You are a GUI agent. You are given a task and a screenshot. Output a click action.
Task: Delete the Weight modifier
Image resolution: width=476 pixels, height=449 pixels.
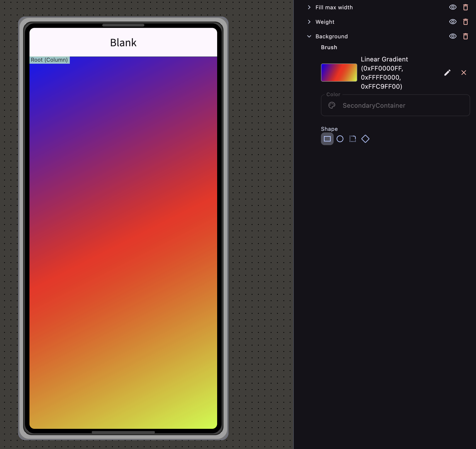point(466,22)
